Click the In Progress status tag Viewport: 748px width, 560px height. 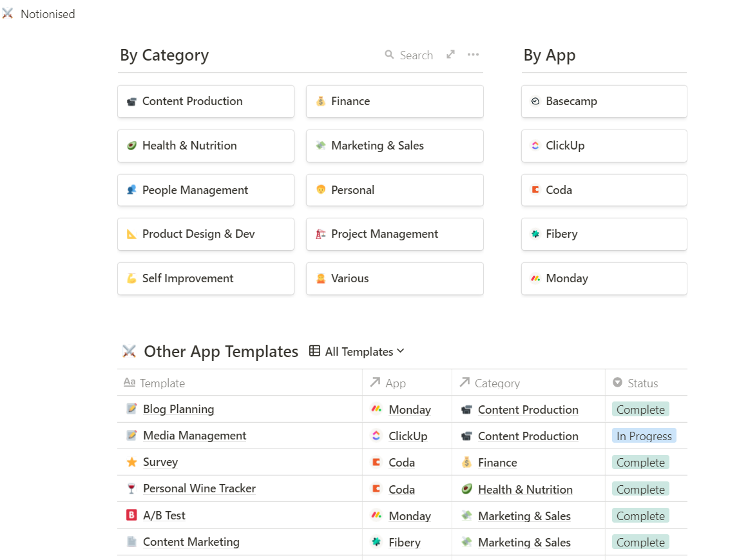(644, 436)
